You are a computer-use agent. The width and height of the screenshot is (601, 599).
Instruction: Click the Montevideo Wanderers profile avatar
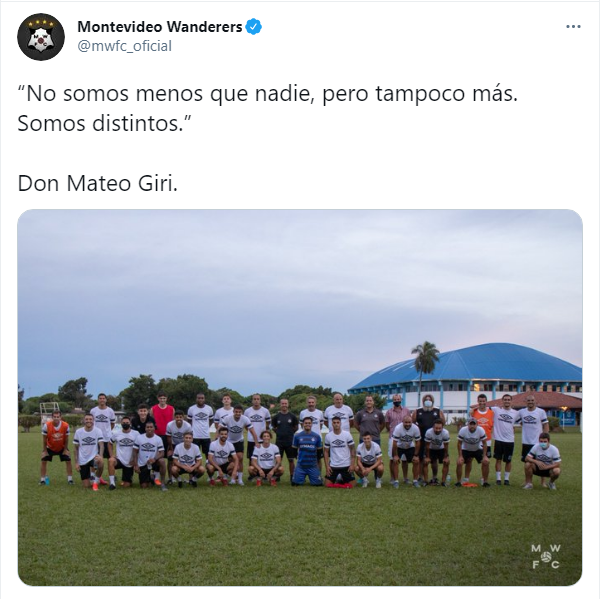click(41, 37)
